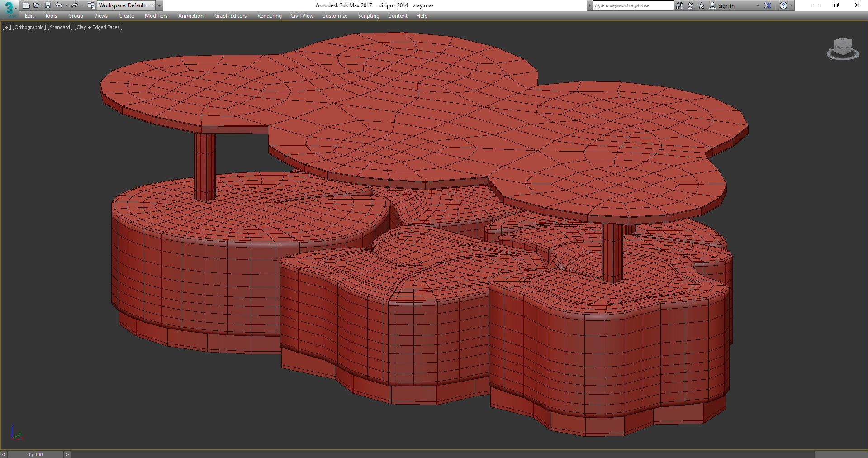Viewport: 868px width, 458px height.
Task: Click the Project Folder icon
Action: [91, 5]
